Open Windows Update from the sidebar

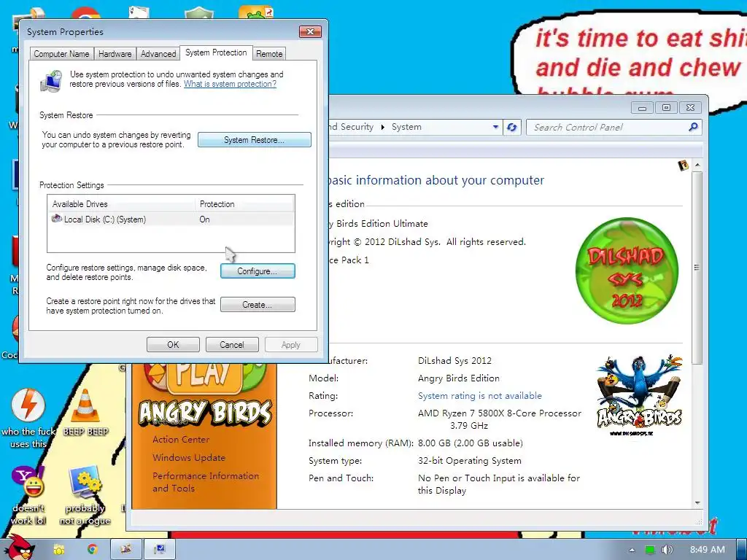189,458
